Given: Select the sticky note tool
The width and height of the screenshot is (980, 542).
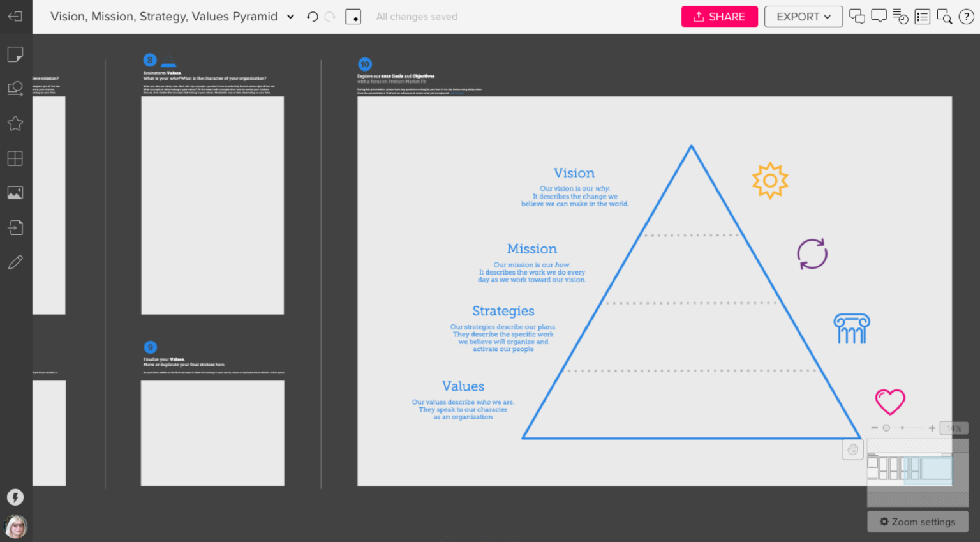Looking at the screenshot, I should coord(15,54).
